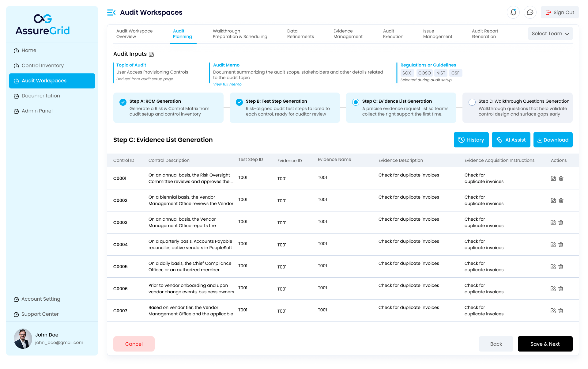Screen dimensions: 588x369
Task: Open the History panel for evidence generation
Action: pos(471,140)
